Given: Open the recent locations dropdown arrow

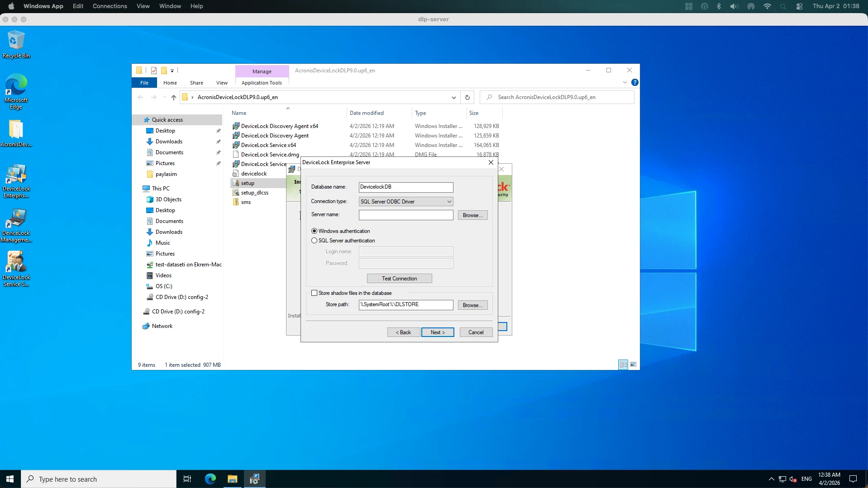Looking at the screenshot, I should (164, 97).
